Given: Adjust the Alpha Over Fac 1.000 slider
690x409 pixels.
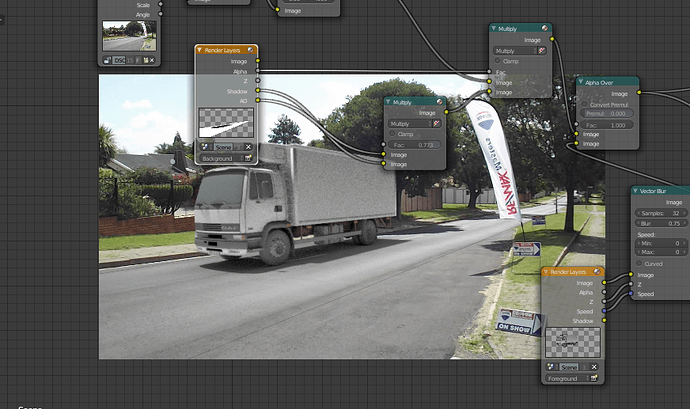Looking at the screenshot, I should (607, 125).
